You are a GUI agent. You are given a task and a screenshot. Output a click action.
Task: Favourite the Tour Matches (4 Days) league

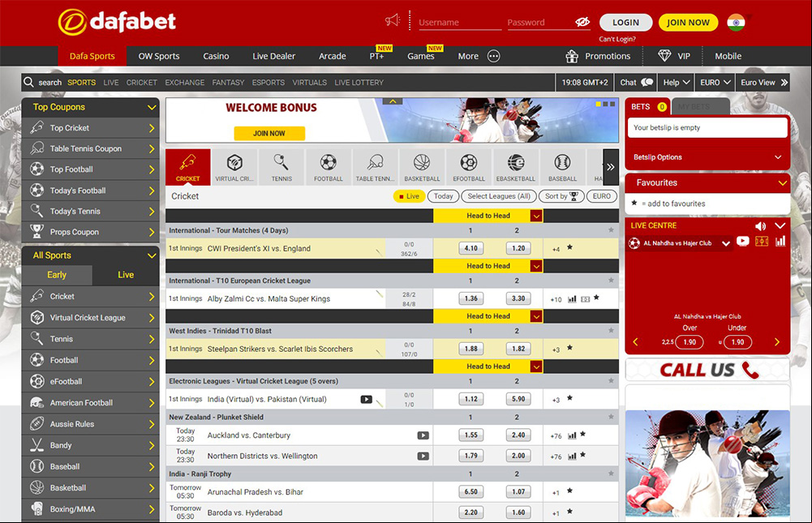[611, 230]
